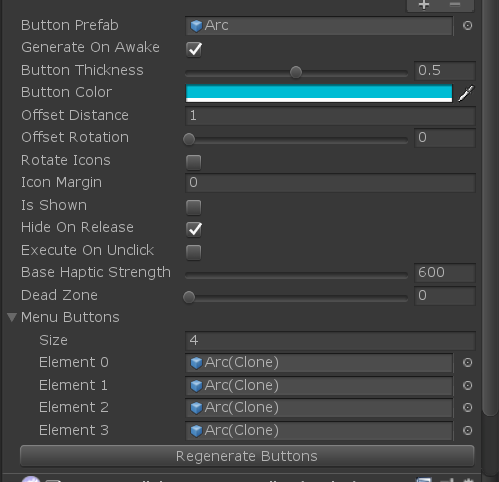Click the Offset Distance input field

330,116
